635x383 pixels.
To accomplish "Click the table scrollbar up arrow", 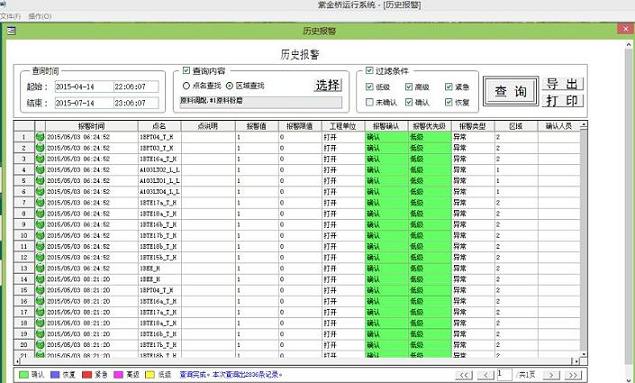I will (584, 126).
